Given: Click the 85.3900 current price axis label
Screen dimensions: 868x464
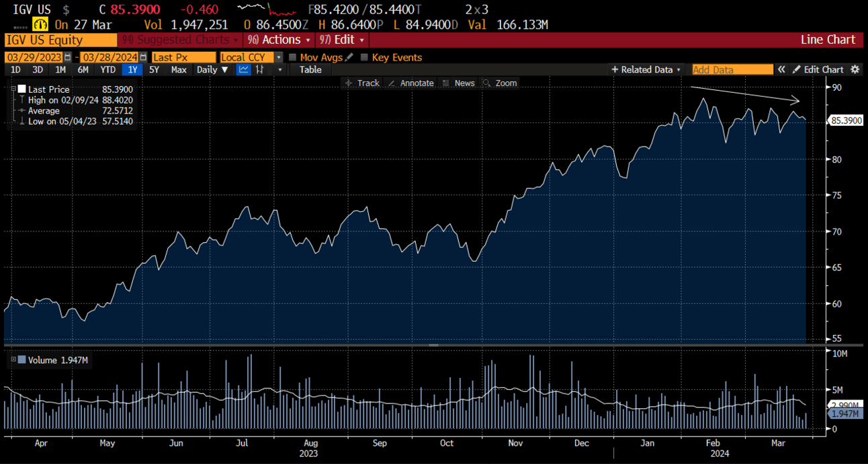Looking at the screenshot, I should point(845,121).
